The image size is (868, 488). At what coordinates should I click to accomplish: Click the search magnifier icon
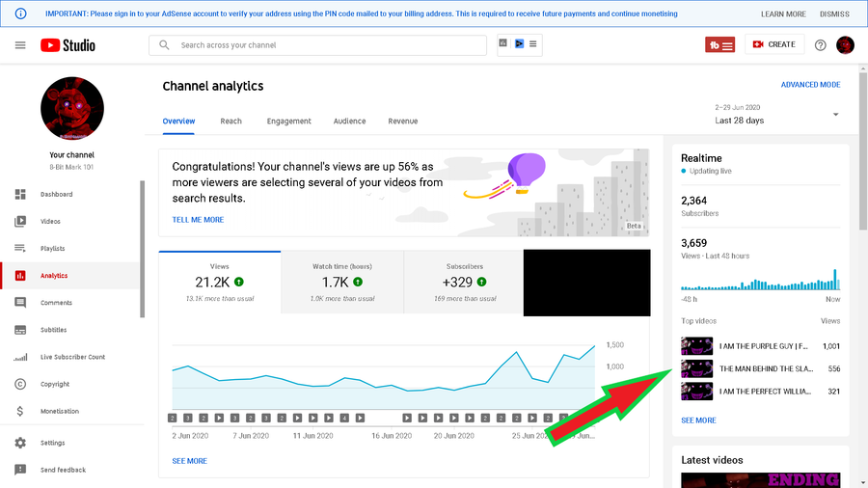click(164, 44)
